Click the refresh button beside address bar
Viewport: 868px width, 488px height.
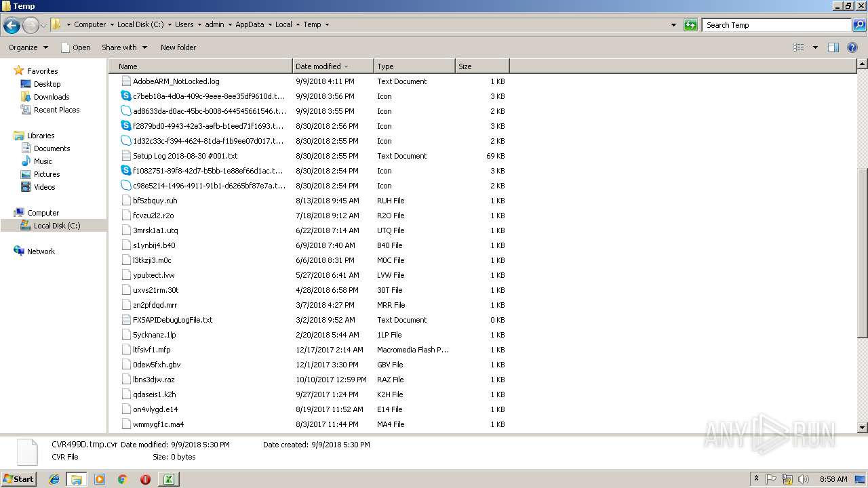[690, 25]
